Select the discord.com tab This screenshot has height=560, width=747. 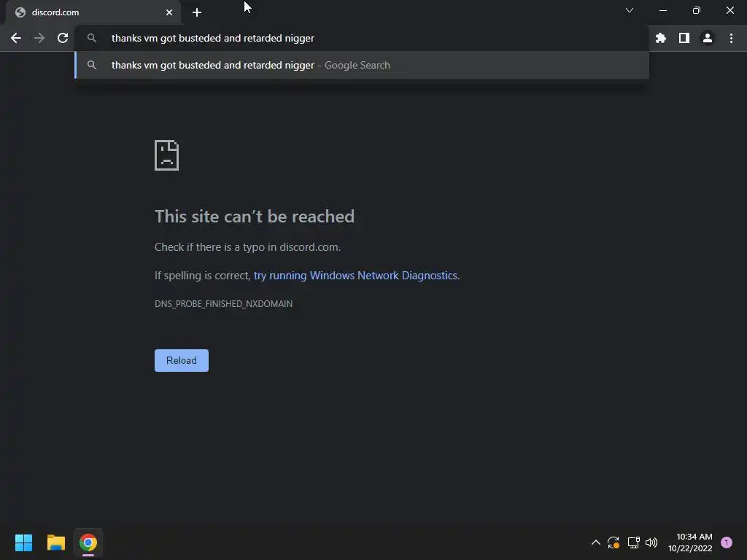[93, 12]
